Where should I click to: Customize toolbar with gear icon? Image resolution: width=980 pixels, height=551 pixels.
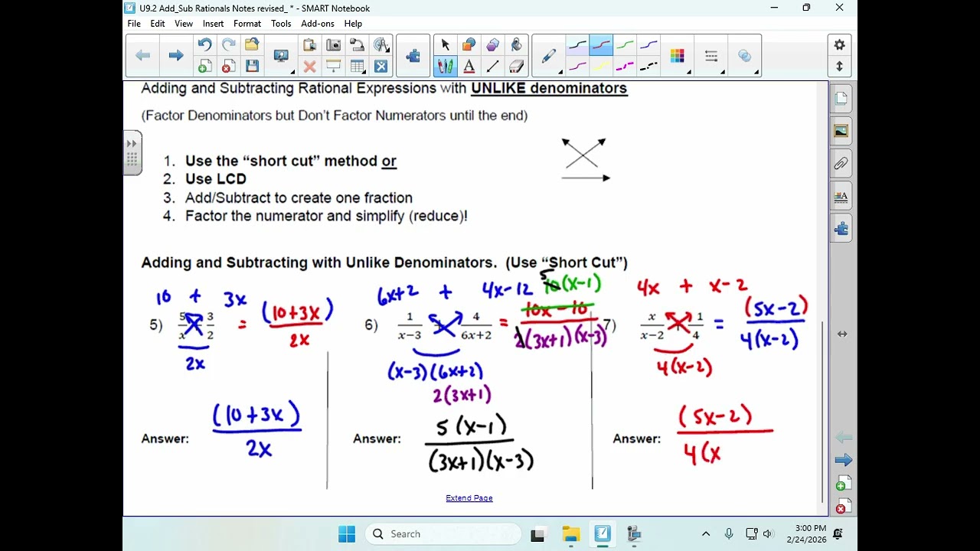click(839, 45)
